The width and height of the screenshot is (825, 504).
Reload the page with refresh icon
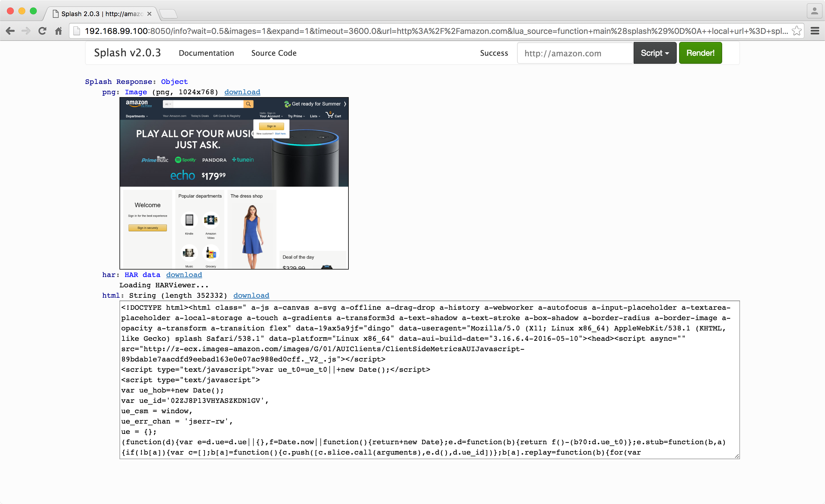pos(42,31)
